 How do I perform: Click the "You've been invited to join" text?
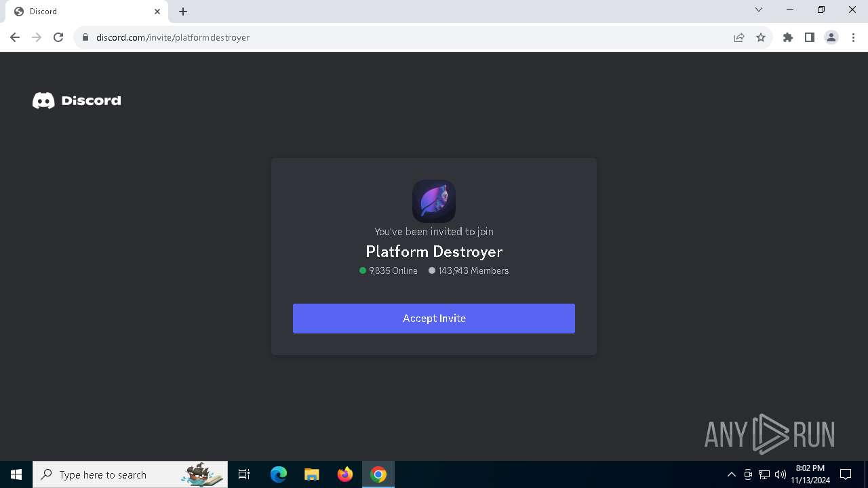pos(434,232)
